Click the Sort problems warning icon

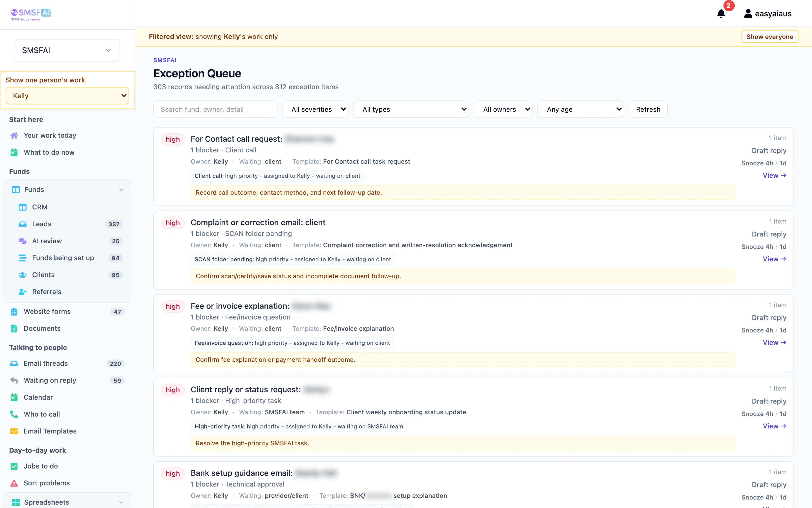coord(14,483)
